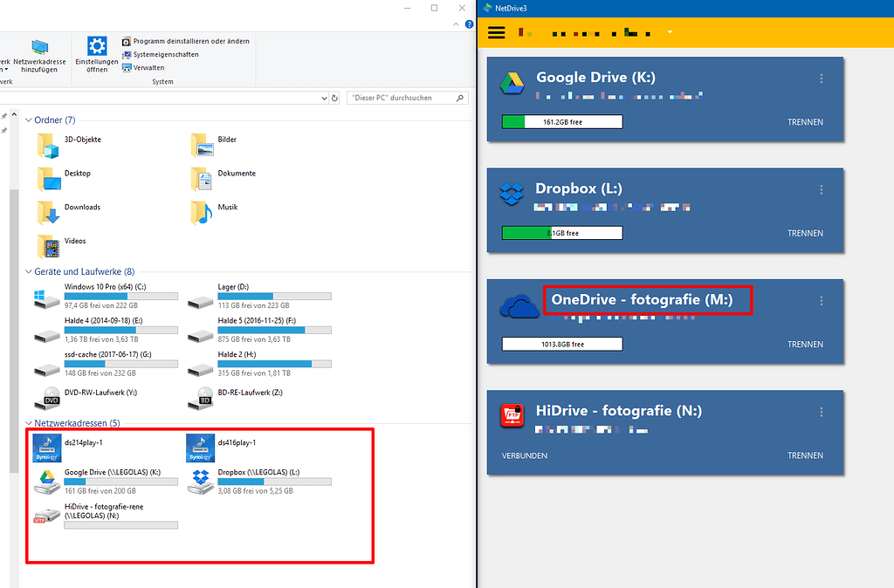Viewport: 894px width, 588px height.
Task: Open the HiDrive card three-dot menu
Action: (821, 412)
